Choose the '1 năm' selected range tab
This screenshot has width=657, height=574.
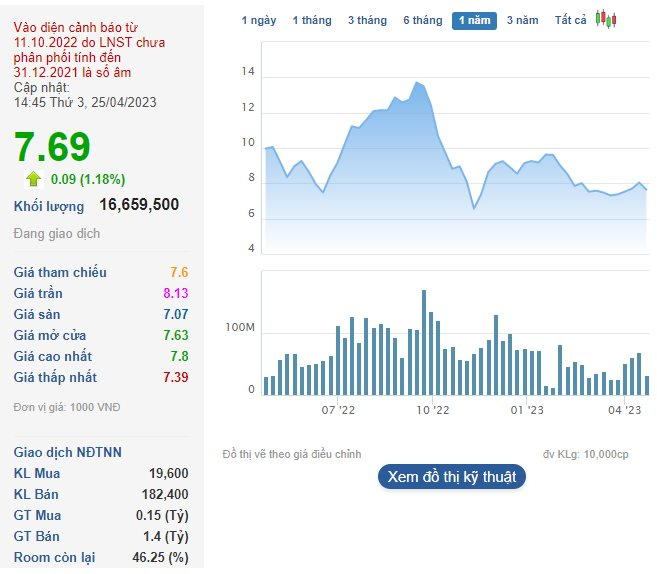tap(474, 21)
